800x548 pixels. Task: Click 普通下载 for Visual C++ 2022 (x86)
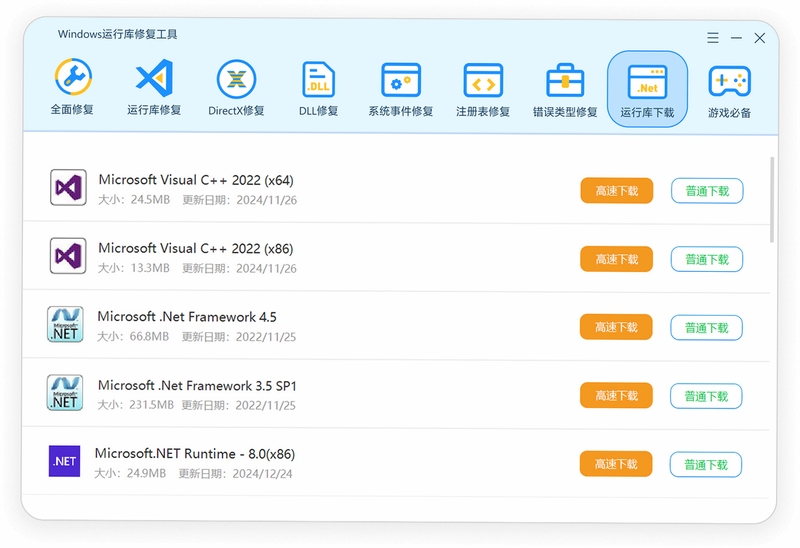707,259
